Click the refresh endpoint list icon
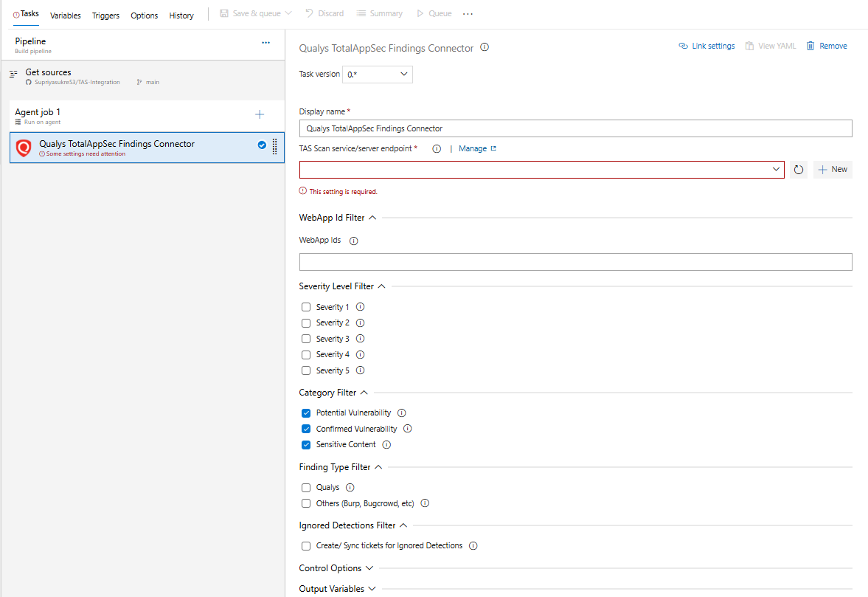Viewport: 868px width, 597px height. coord(798,170)
